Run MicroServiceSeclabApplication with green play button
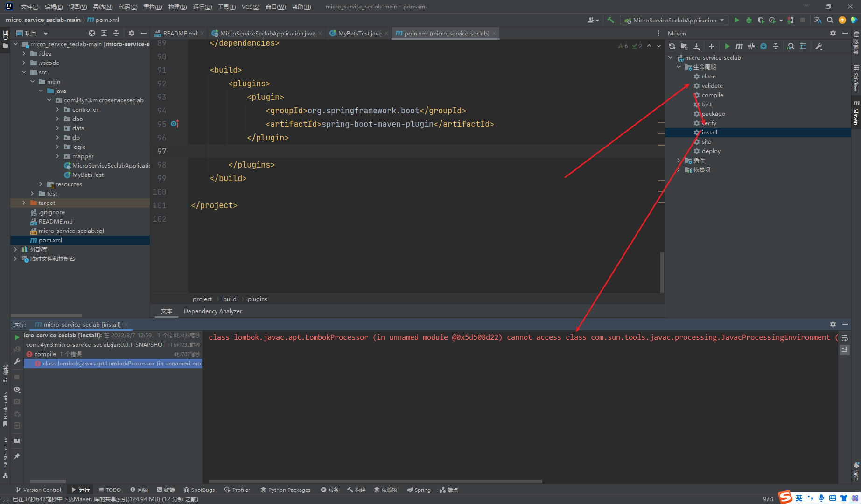The height and width of the screenshot is (504, 861). [x=737, y=20]
